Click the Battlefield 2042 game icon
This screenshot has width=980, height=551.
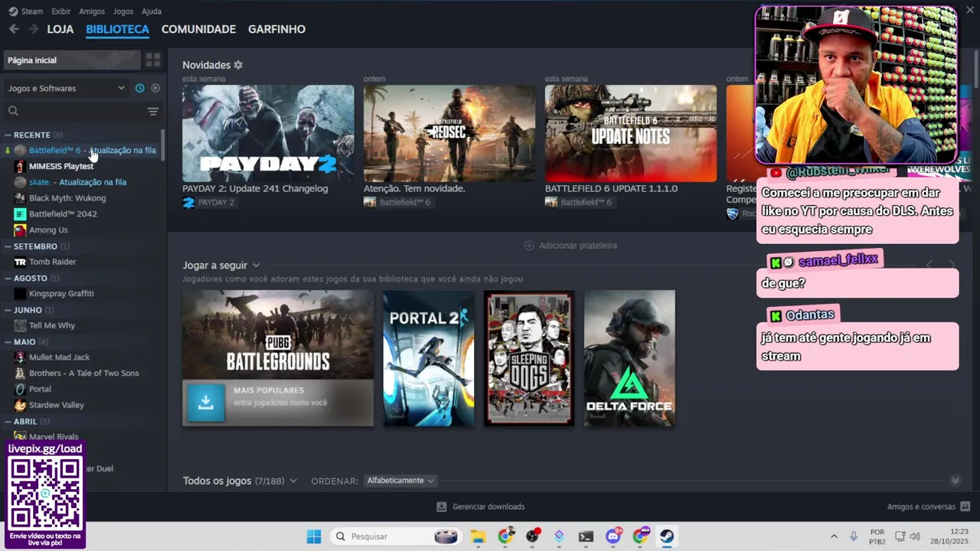20,214
